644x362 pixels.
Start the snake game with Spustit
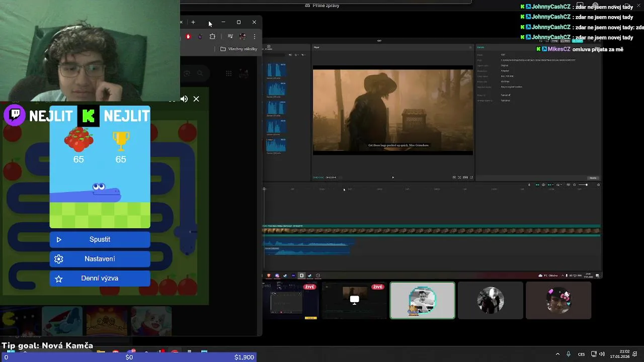click(100, 239)
